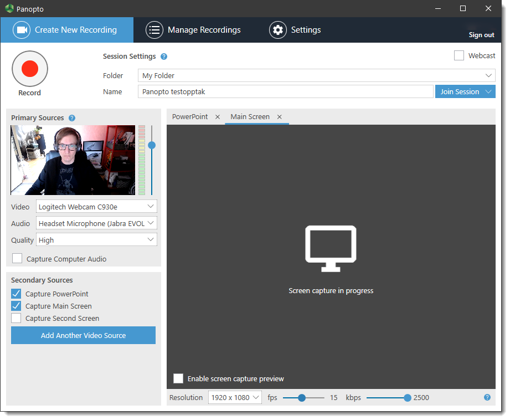Open help for Session Settings

(x=164, y=57)
